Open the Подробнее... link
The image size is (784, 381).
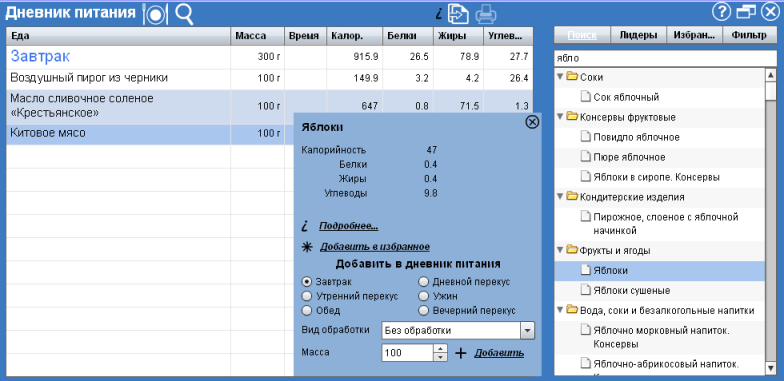[x=348, y=226]
